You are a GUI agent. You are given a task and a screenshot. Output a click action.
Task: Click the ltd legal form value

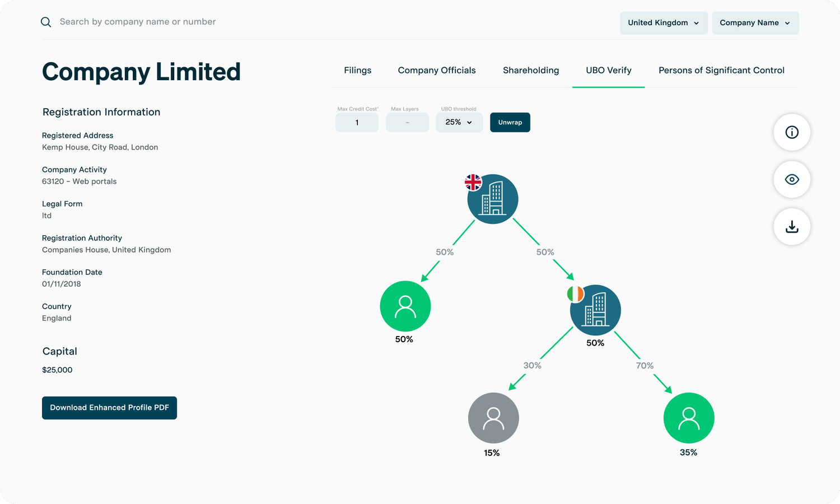tap(46, 216)
